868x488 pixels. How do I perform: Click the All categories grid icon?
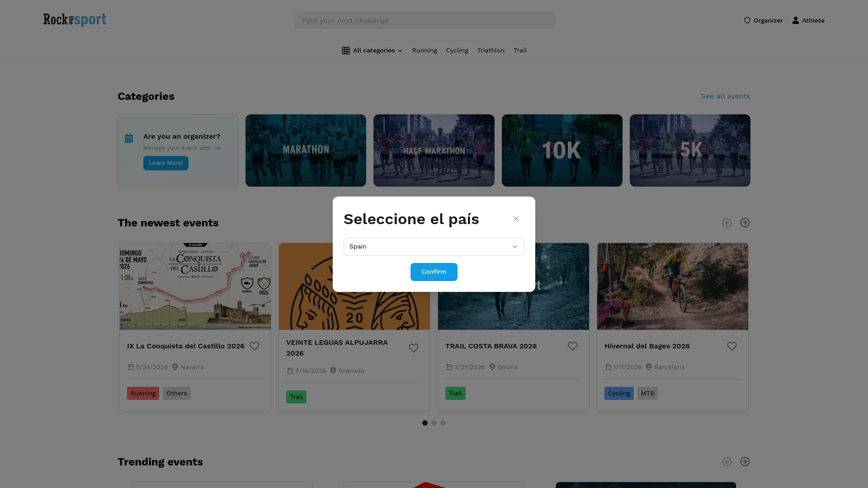(346, 51)
